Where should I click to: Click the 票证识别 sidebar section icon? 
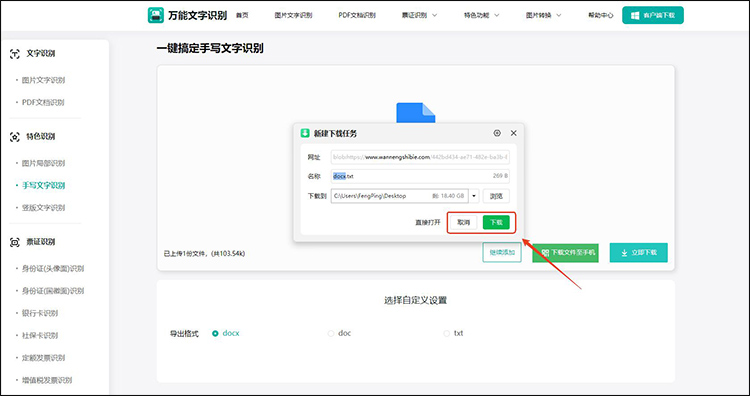click(15, 242)
